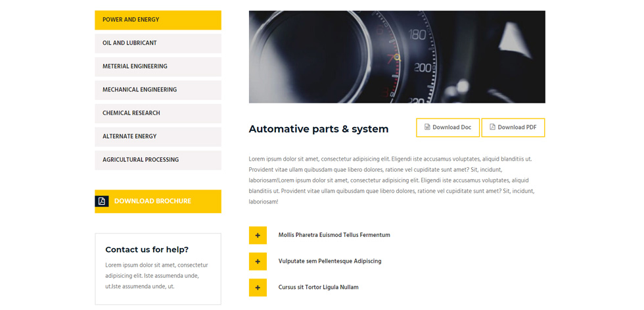644x310 pixels.
Task: Go to Meterial Engineering service
Action: pyautogui.click(x=158, y=66)
